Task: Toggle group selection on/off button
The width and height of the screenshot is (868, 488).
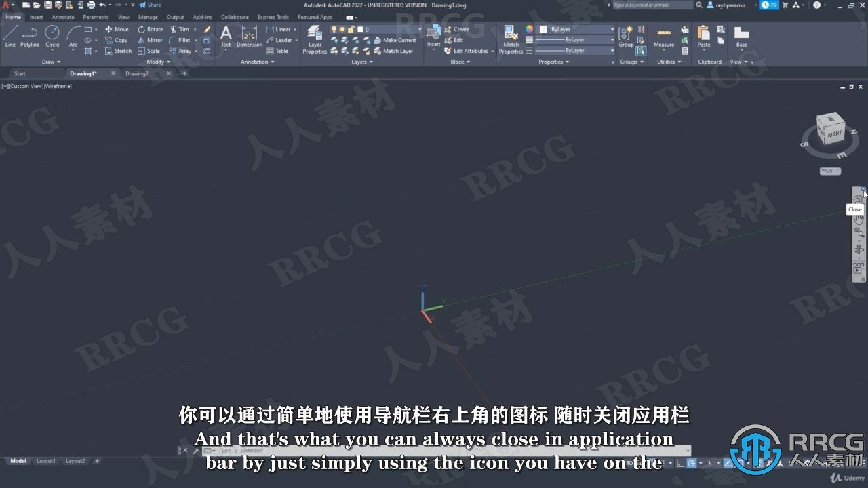Action: click(x=641, y=51)
